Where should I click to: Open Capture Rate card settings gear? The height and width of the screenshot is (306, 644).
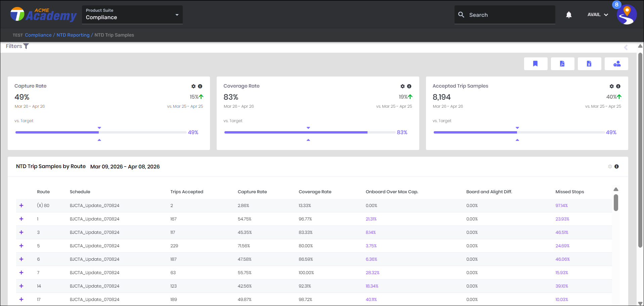193,86
